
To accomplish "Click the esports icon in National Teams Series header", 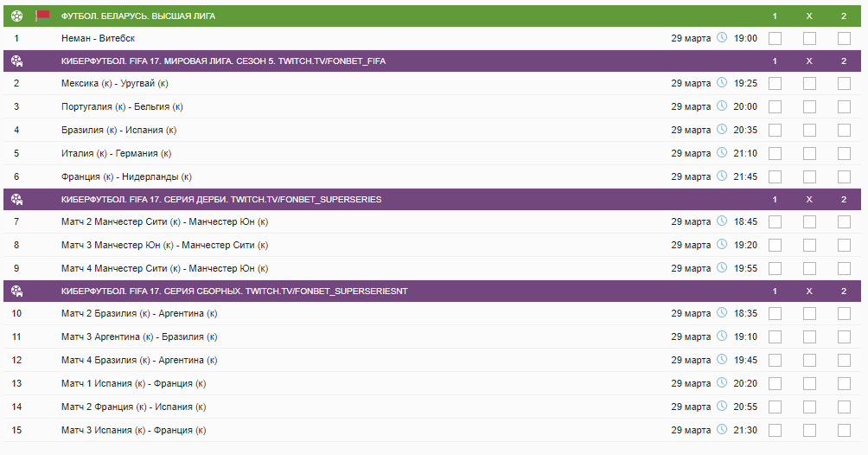I will tap(16, 291).
